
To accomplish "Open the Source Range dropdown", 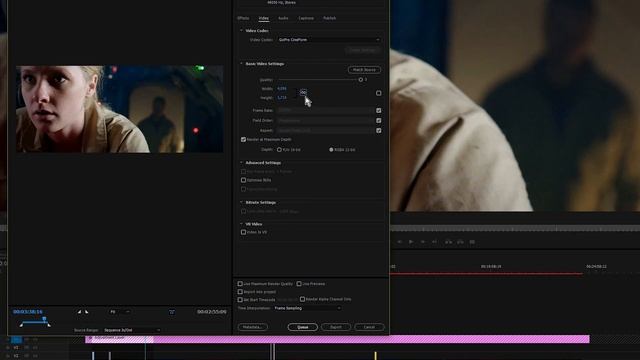I will coord(132,330).
